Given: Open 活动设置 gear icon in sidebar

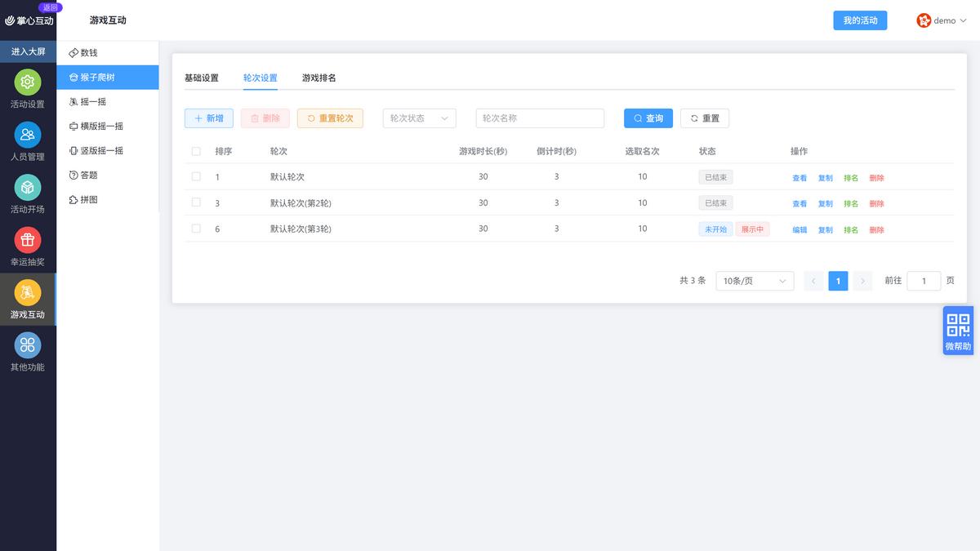Looking at the screenshot, I should (x=28, y=82).
